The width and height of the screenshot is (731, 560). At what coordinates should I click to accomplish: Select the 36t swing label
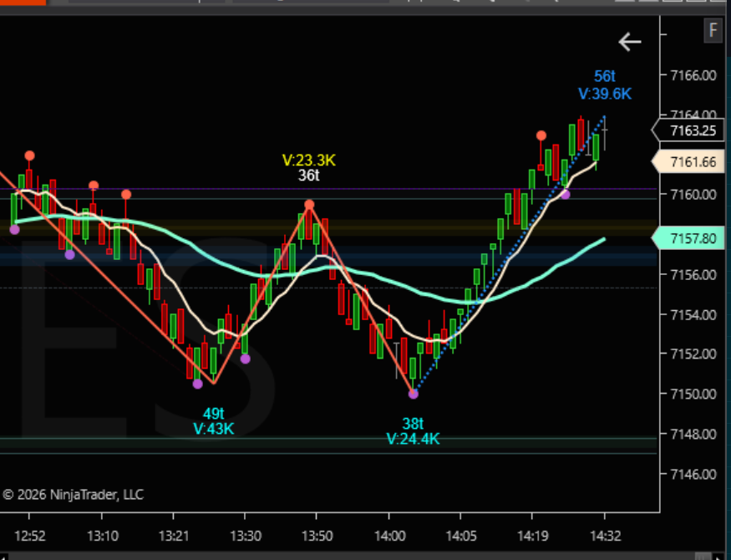click(x=308, y=176)
